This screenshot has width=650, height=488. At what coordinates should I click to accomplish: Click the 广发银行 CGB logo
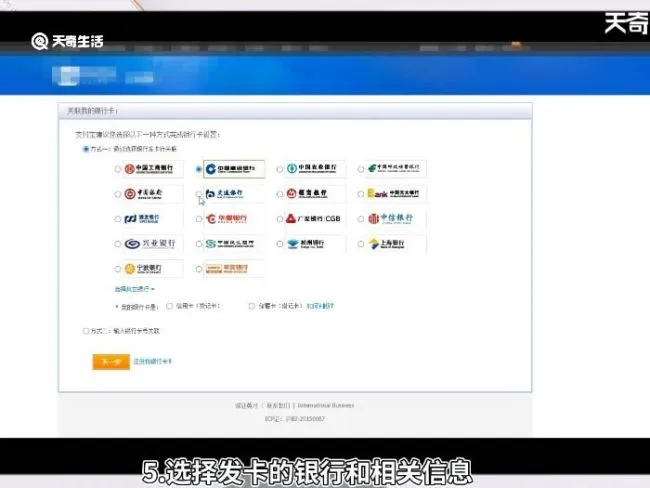pyautogui.click(x=315, y=219)
